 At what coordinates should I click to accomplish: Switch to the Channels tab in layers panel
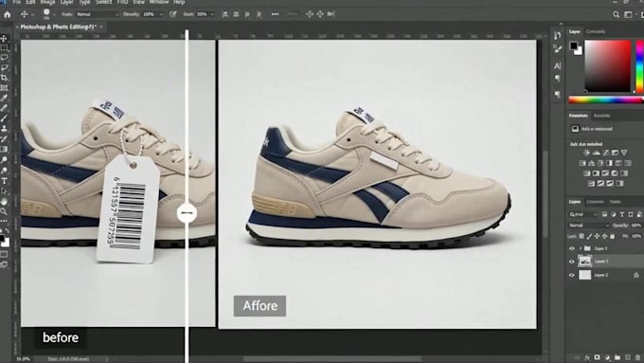click(595, 202)
